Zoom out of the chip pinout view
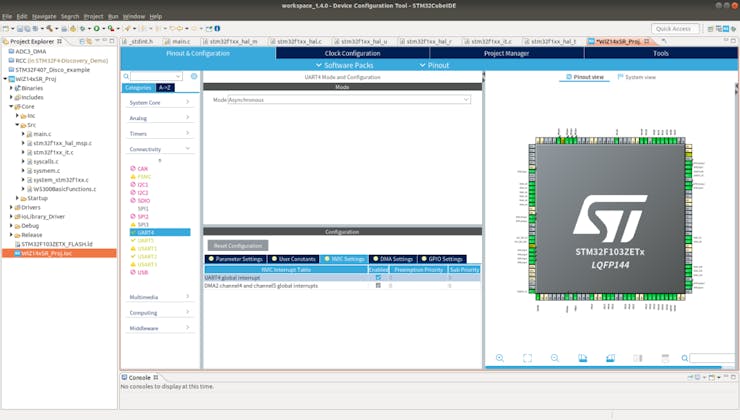This screenshot has height=420, width=740. point(555,358)
